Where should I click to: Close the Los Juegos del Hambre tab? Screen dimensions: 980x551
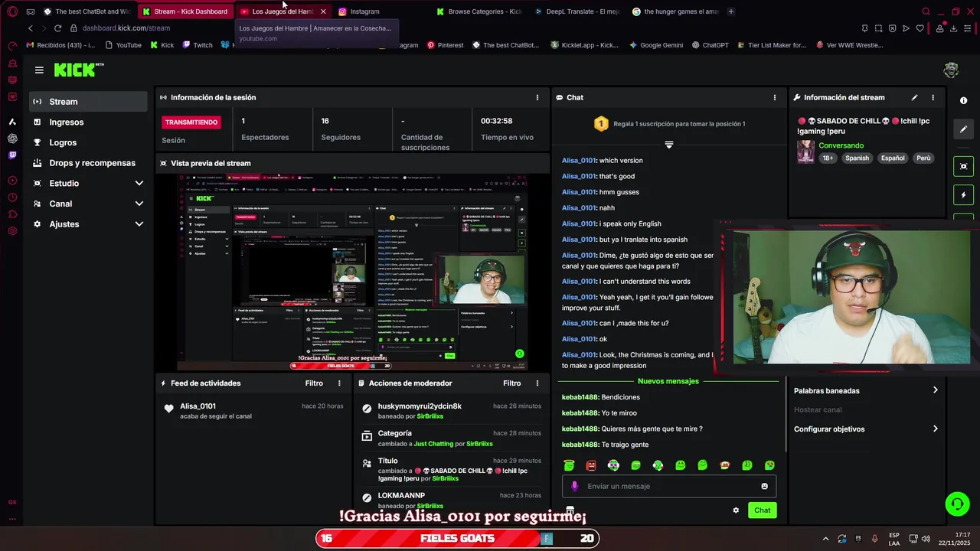click(323, 11)
